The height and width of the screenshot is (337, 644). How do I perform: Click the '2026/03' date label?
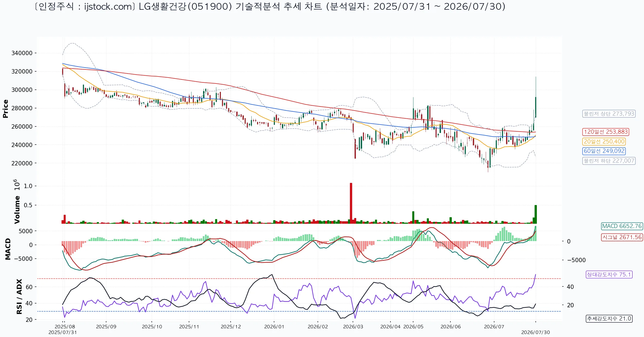353,327
